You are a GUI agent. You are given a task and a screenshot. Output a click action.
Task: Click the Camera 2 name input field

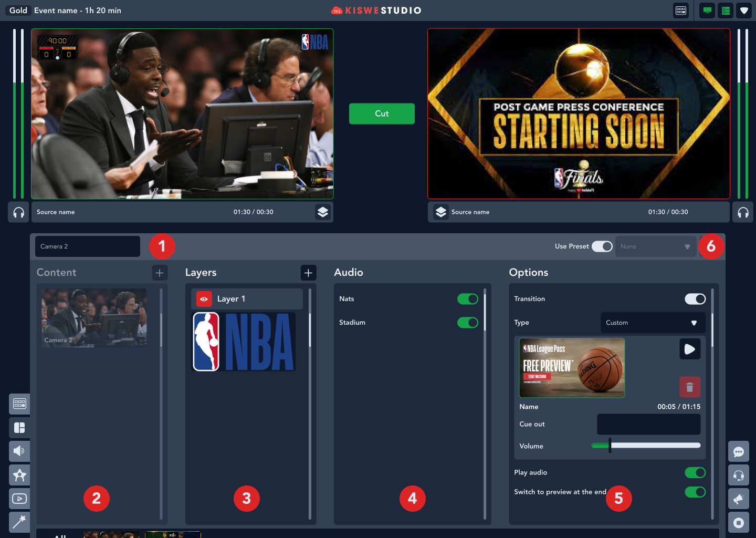(x=88, y=246)
